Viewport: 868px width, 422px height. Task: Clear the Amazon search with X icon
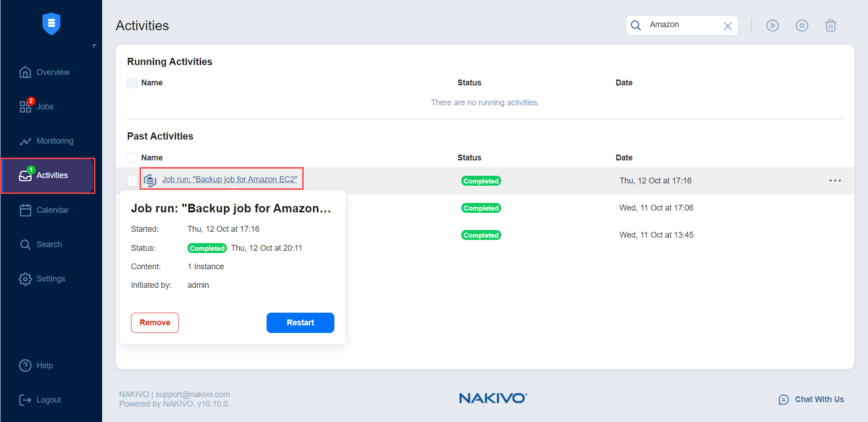tap(727, 26)
